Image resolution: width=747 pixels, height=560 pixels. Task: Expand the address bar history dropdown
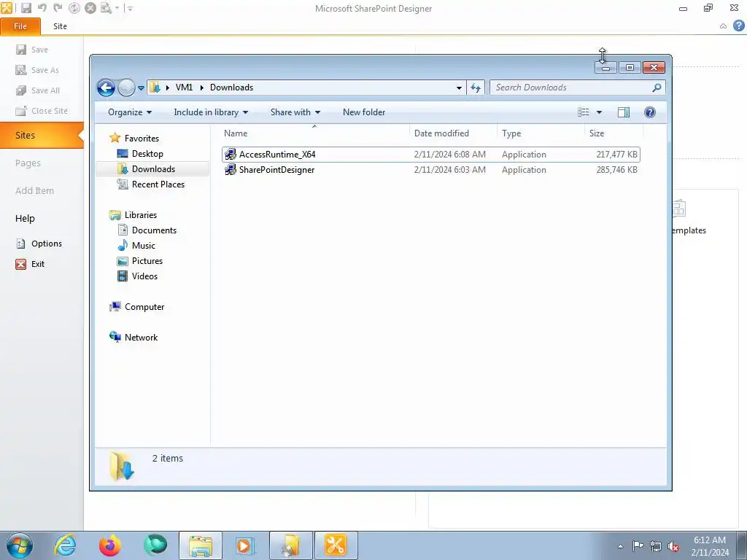(459, 87)
